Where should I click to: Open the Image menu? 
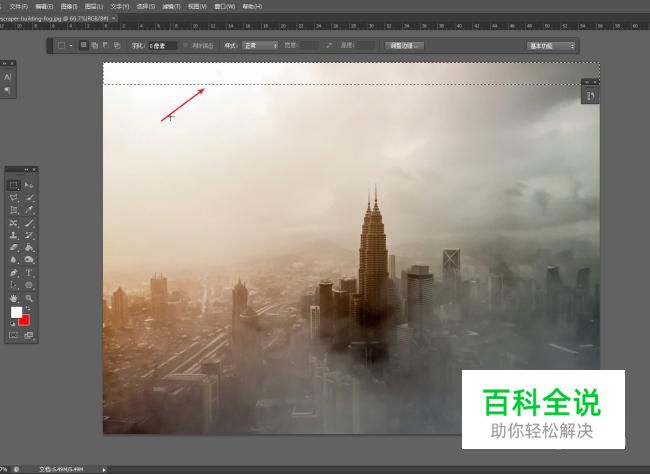coord(68,6)
